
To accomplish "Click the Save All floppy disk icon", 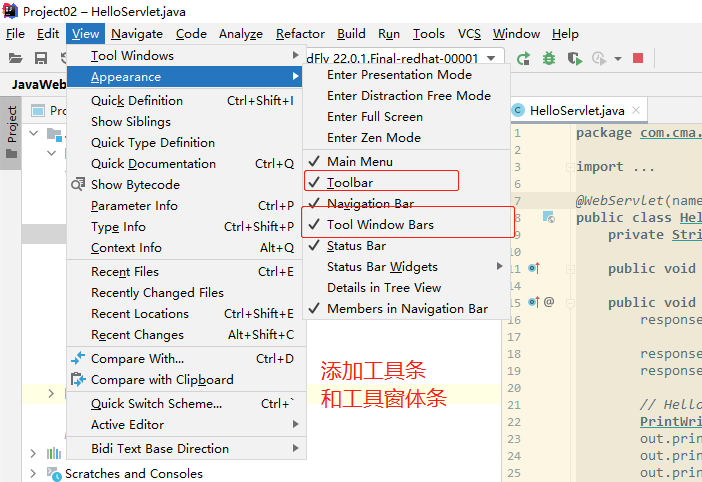I will (41, 58).
